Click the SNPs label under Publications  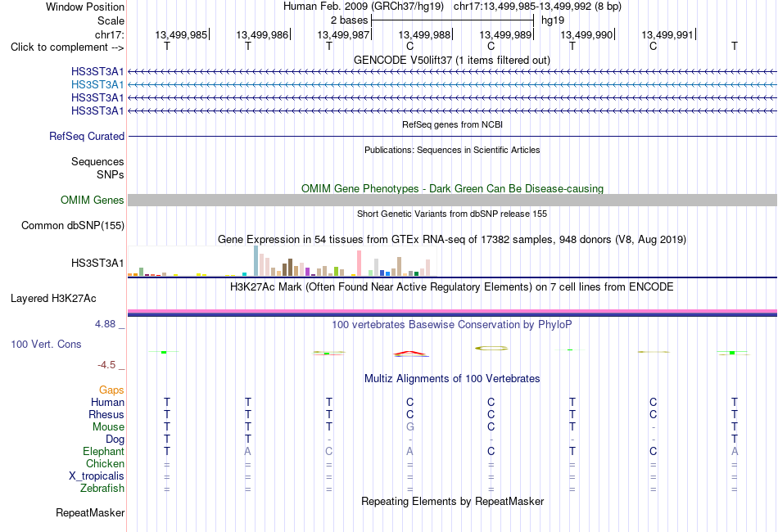point(111,174)
